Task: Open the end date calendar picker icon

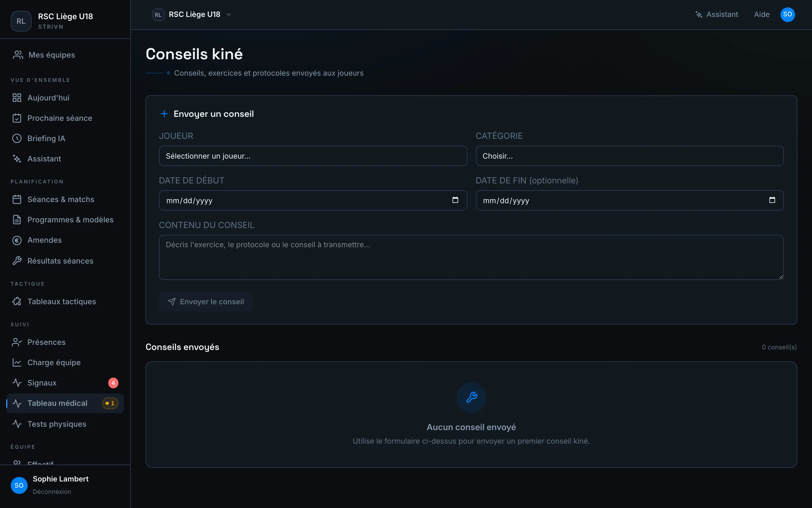Action: (772, 200)
